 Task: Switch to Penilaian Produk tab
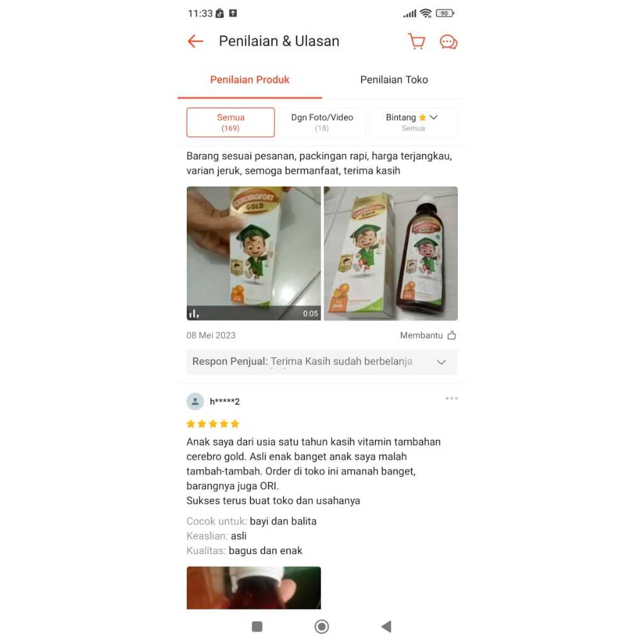(x=250, y=80)
